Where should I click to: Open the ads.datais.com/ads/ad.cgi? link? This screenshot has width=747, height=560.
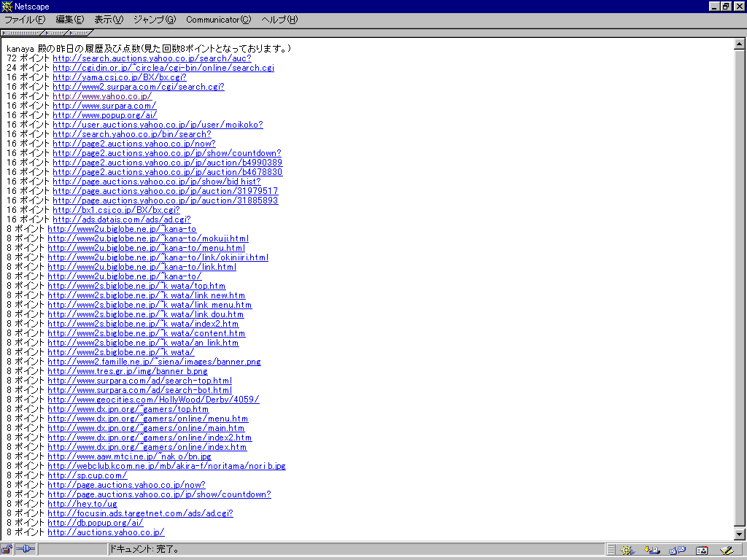tap(122, 220)
